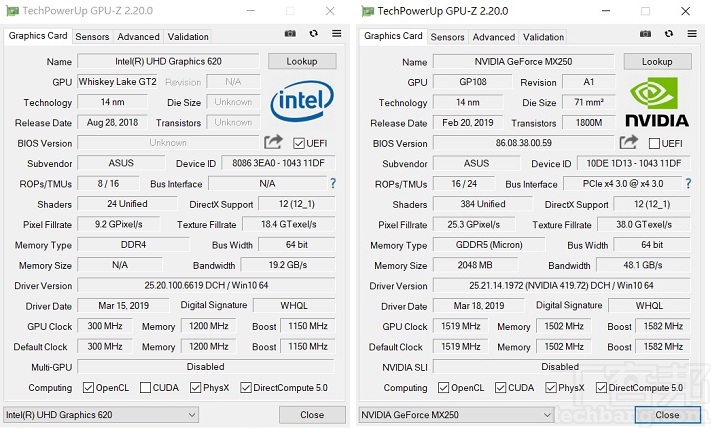Toggle the CUDA checkbox in the Intel window

[146, 388]
